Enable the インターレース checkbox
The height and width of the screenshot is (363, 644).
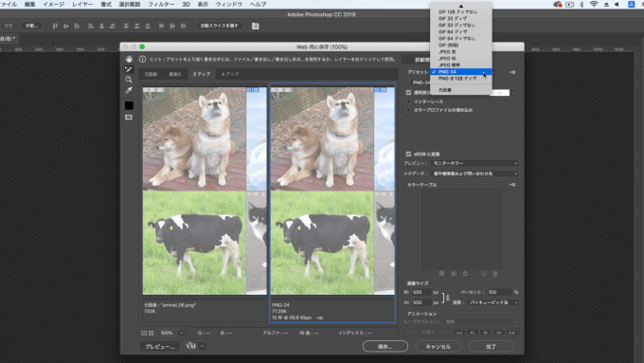pyautogui.click(x=408, y=101)
